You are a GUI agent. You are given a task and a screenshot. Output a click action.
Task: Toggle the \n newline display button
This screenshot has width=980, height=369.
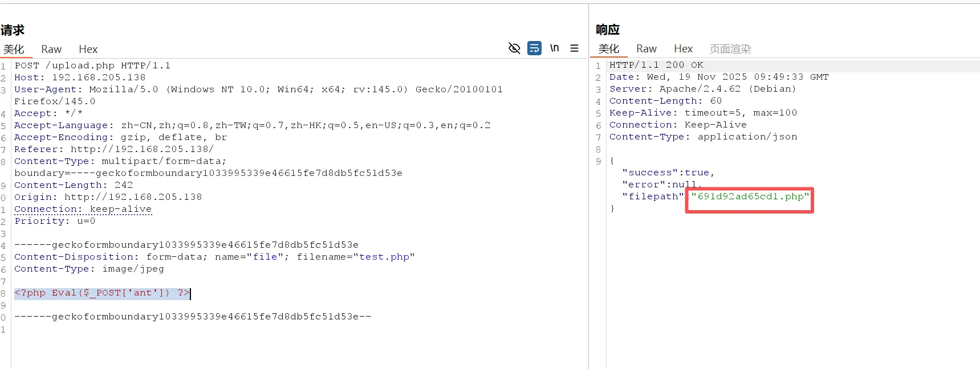pos(554,48)
